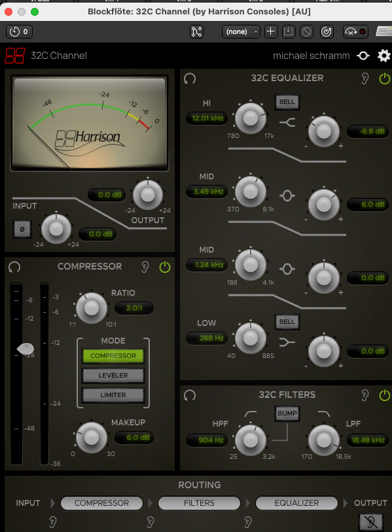Click the EQUALIZER routing block
Image resolution: width=392 pixels, height=532 pixels.
point(296,503)
